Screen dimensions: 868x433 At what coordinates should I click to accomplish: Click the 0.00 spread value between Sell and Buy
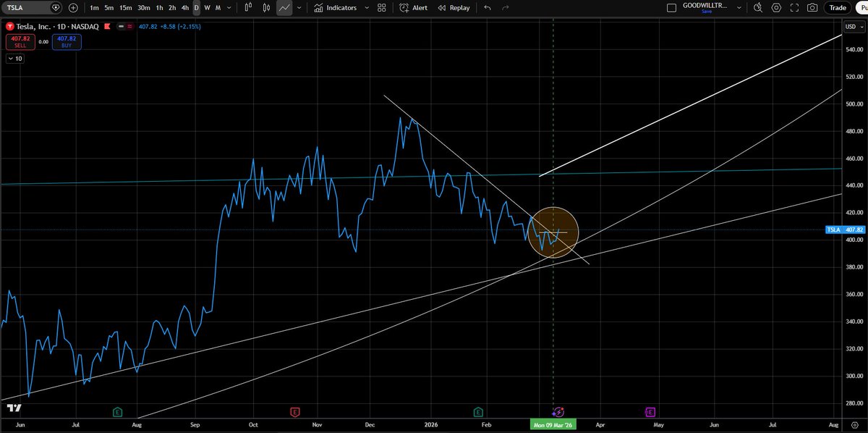click(44, 42)
